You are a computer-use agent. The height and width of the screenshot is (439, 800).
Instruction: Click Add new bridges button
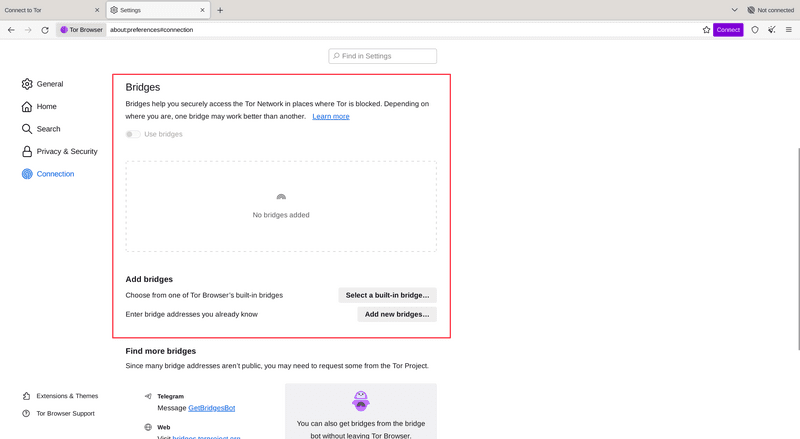397,314
